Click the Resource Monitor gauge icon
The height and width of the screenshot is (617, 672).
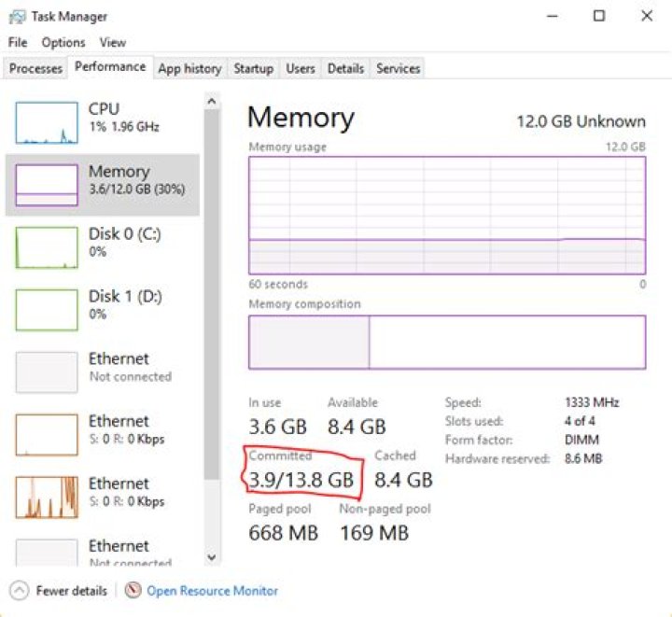[x=133, y=591]
